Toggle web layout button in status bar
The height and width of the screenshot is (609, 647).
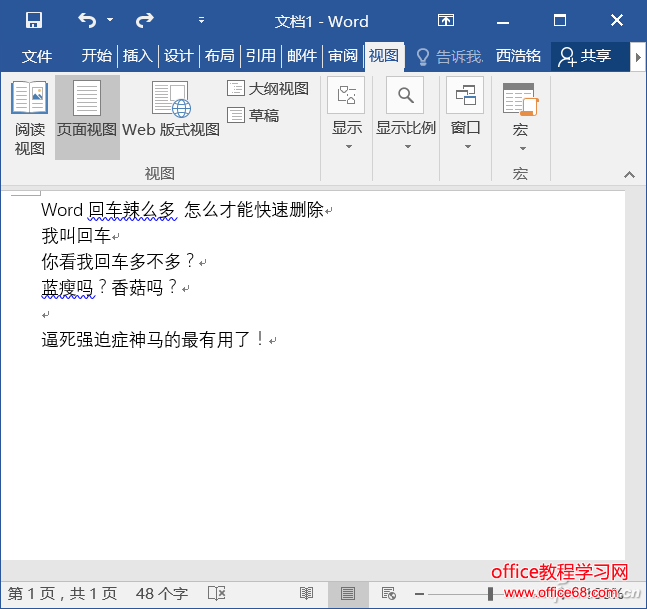[x=388, y=594]
